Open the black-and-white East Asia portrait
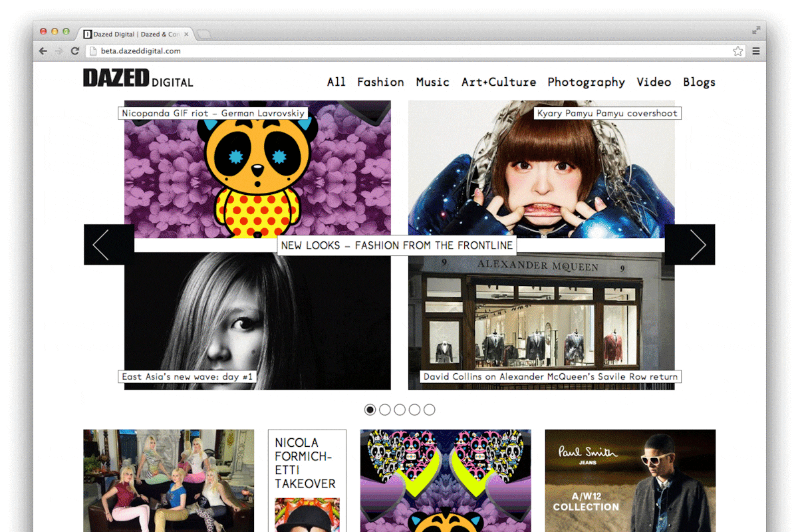This screenshot has width=798, height=532. (257, 321)
